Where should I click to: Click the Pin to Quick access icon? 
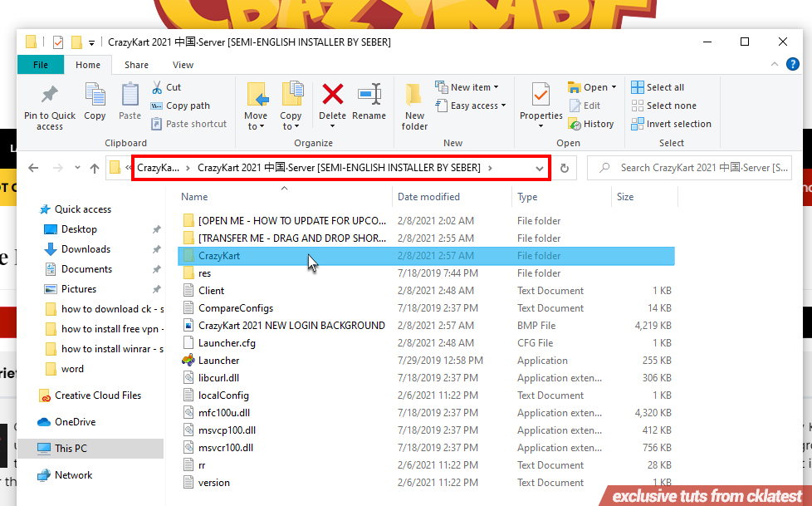tap(50, 95)
